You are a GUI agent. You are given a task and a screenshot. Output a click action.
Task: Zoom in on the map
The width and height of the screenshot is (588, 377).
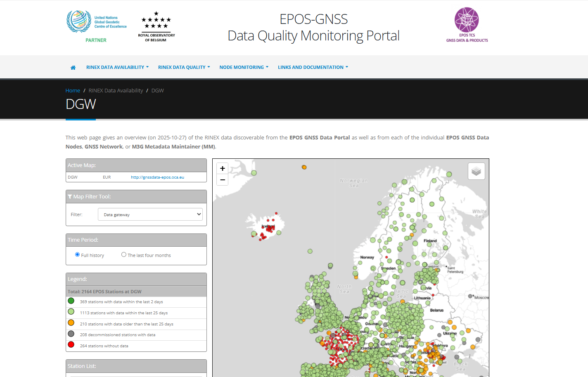click(x=223, y=168)
